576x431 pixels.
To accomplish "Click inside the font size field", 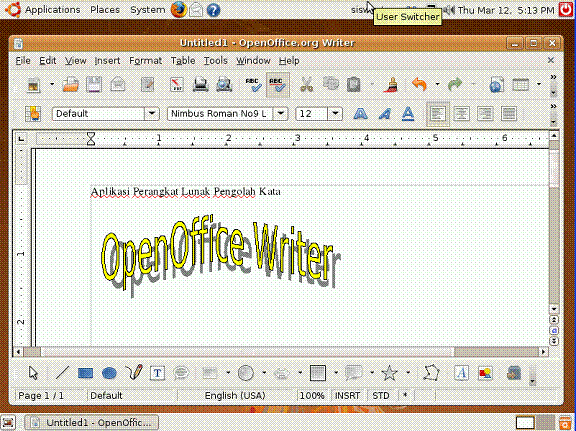I will click(x=312, y=114).
